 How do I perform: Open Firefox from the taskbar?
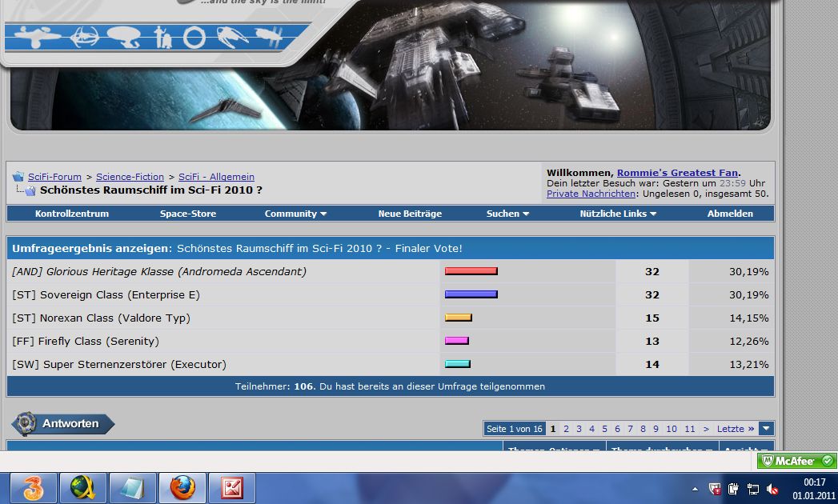[x=182, y=487]
